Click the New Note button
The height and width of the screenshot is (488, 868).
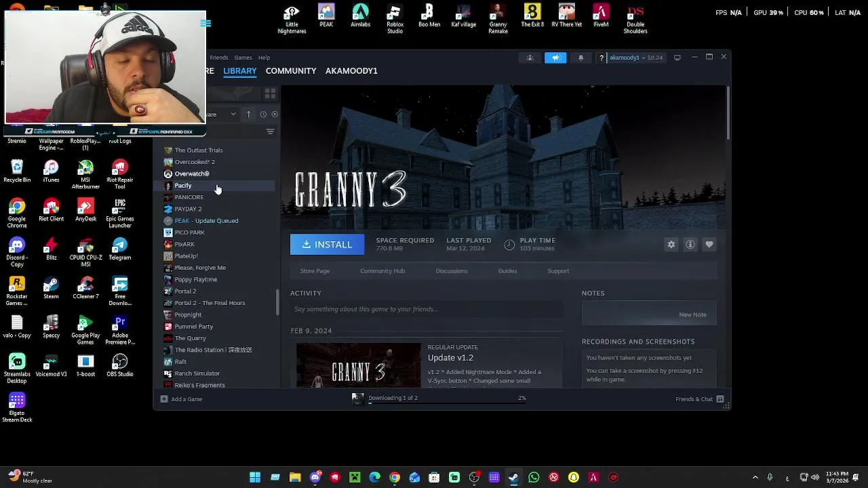692,314
